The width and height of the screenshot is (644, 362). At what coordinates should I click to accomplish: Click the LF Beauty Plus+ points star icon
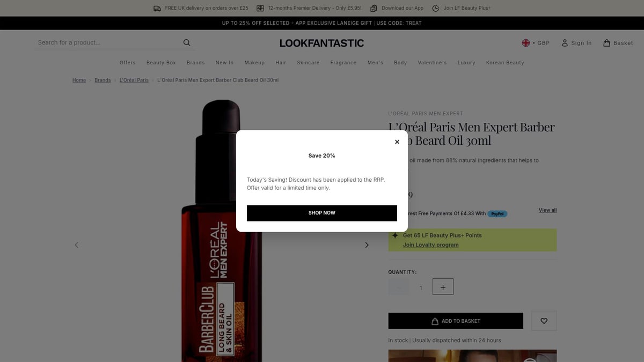[396, 235]
